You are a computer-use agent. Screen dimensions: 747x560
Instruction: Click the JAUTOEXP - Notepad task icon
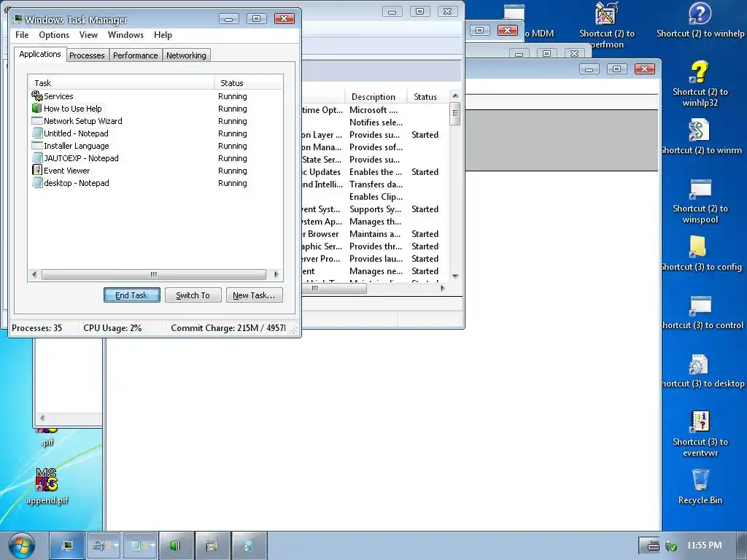pyautogui.click(x=37, y=158)
